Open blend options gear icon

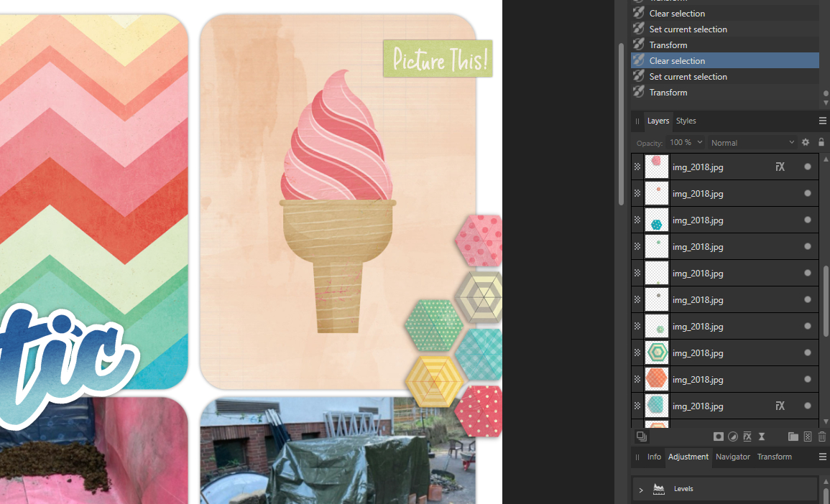(806, 142)
